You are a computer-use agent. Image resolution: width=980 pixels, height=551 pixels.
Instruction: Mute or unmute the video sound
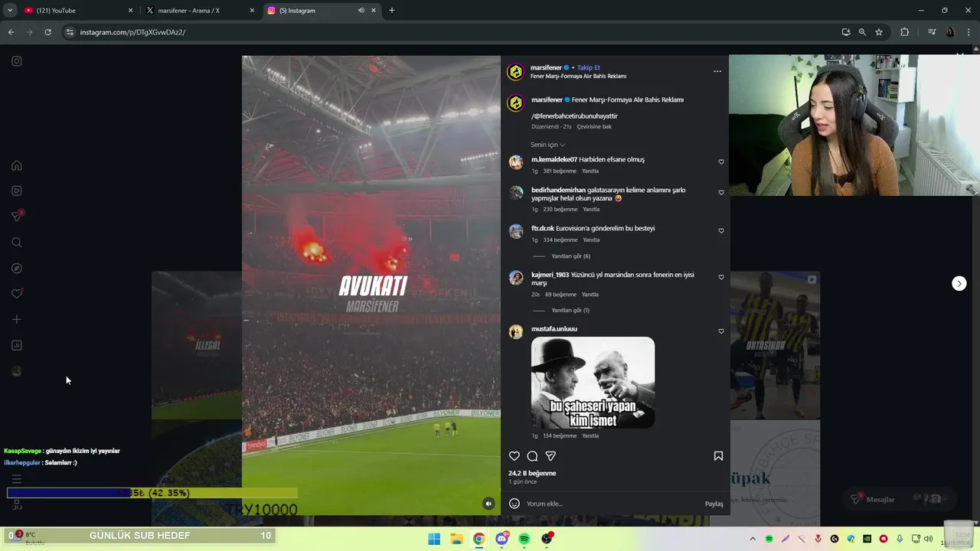pyautogui.click(x=488, y=504)
